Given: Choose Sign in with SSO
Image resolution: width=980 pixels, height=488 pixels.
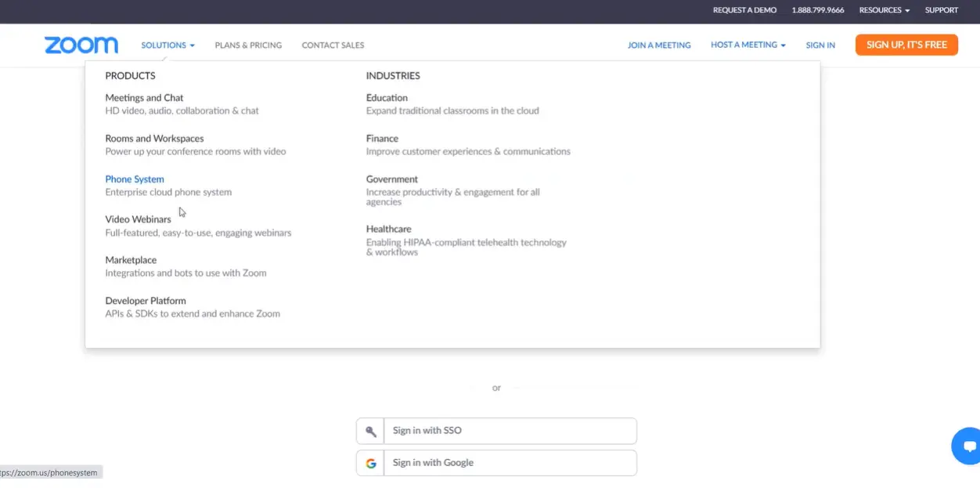Looking at the screenshot, I should (510, 431).
